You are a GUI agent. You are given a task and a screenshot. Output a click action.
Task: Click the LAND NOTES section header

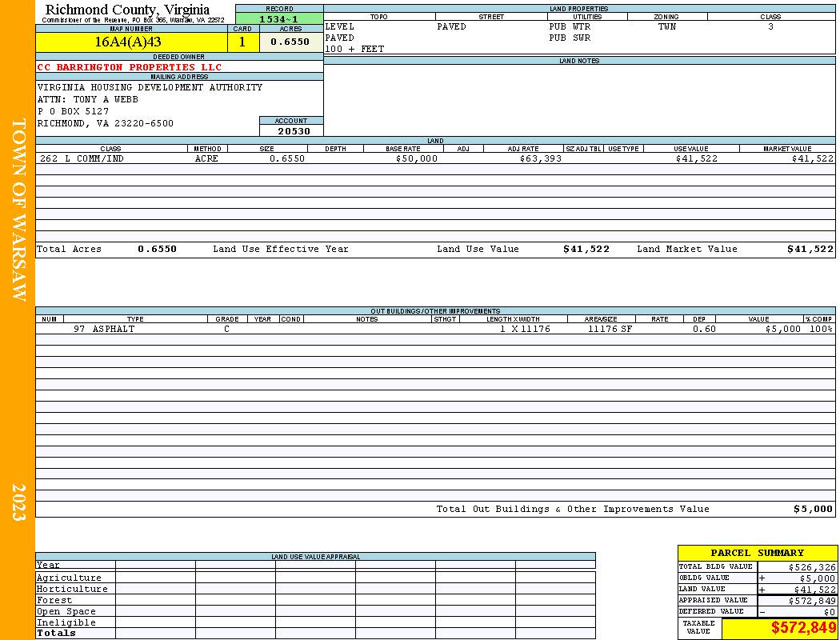click(x=579, y=61)
